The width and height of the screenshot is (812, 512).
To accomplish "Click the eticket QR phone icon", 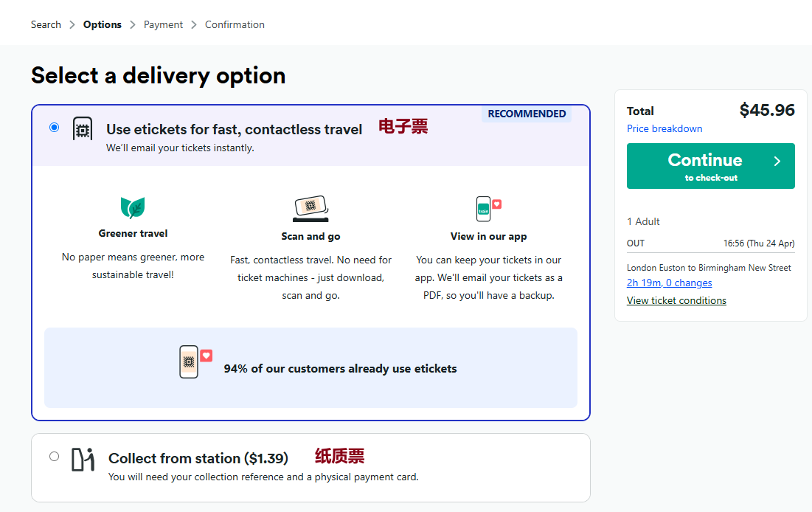I will pyautogui.click(x=83, y=129).
